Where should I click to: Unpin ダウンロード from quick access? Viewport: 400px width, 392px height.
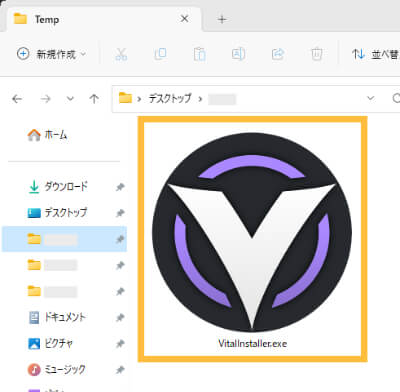point(120,187)
